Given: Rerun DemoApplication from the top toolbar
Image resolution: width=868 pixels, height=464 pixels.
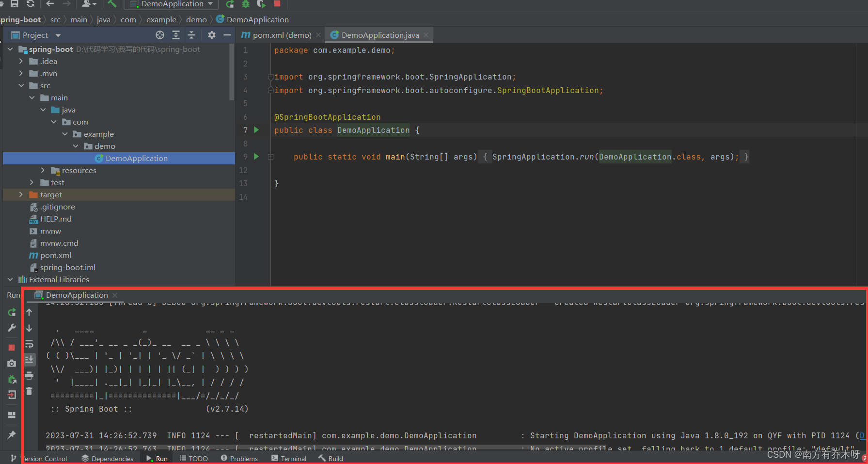Looking at the screenshot, I should [x=230, y=4].
